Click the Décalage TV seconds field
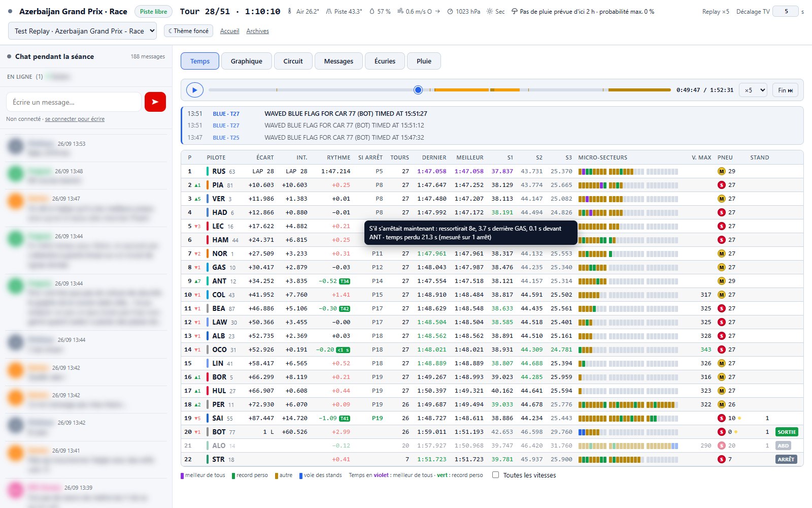The image size is (812, 508). tap(786, 11)
